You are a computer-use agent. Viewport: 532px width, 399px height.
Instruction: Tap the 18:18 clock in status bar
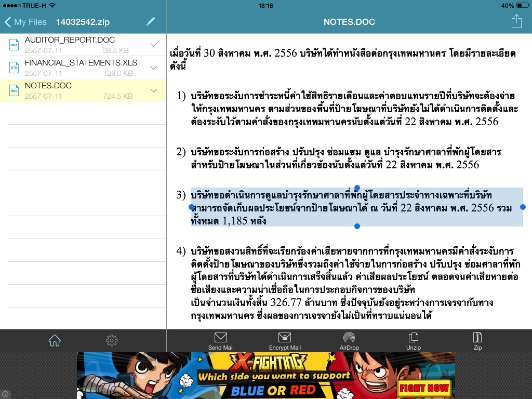pyautogui.click(x=265, y=6)
